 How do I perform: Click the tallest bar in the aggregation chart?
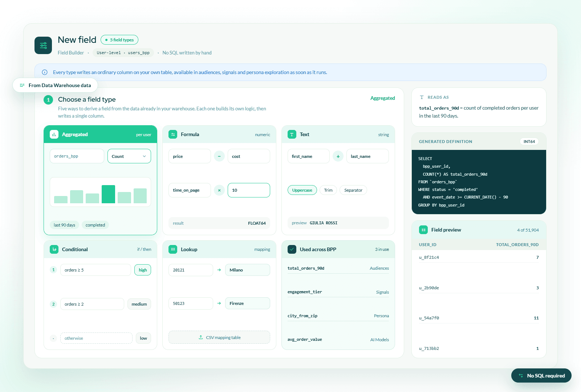point(108,194)
